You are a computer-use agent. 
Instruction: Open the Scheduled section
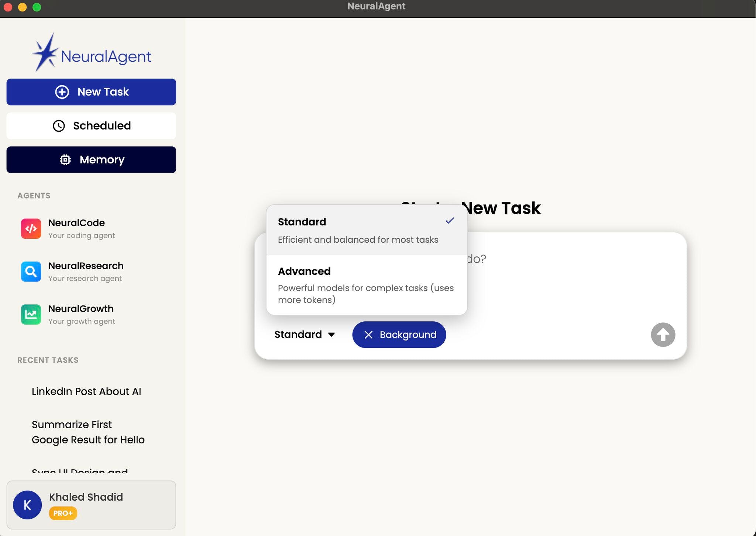(91, 126)
